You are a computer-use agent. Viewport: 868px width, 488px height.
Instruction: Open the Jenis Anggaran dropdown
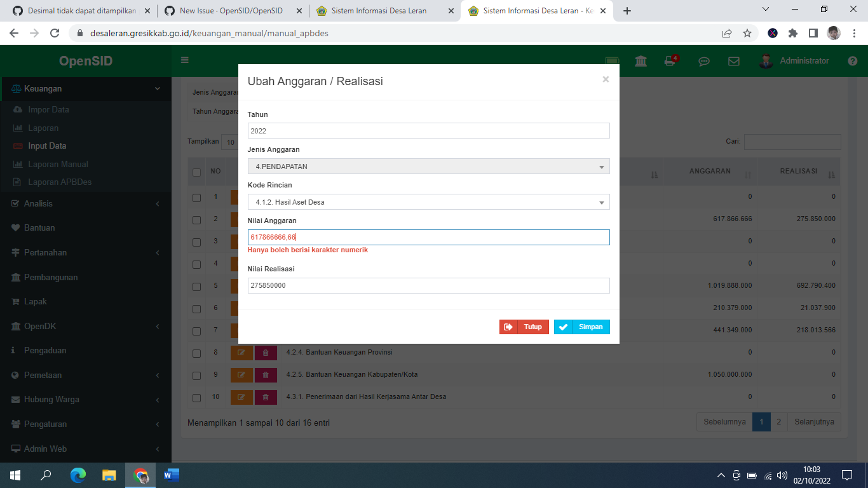(428, 166)
